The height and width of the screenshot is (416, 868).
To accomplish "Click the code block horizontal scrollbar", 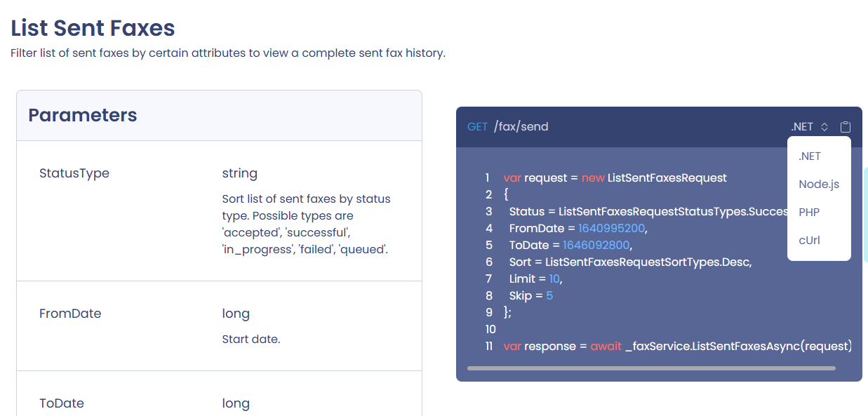I will click(x=651, y=368).
